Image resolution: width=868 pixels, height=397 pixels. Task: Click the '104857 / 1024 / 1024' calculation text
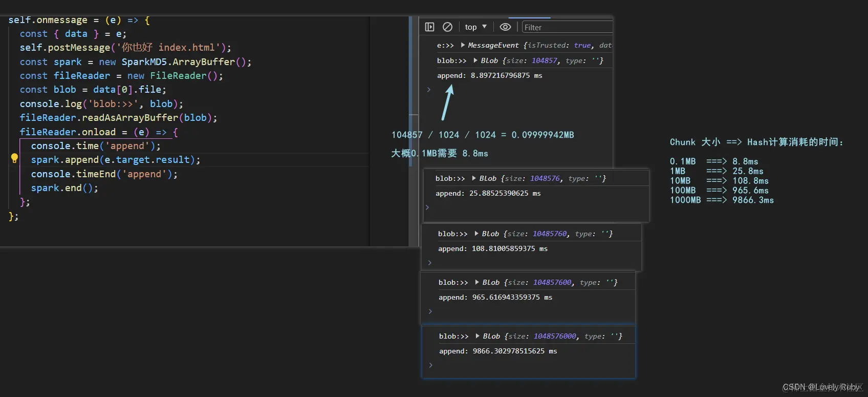click(x=483, y=135)
